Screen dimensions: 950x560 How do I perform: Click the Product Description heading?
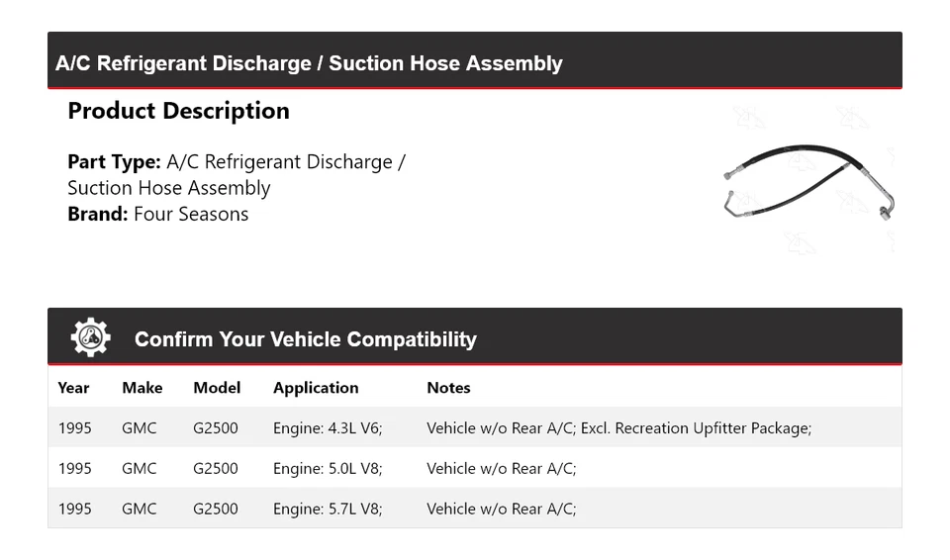coord(178,111)
